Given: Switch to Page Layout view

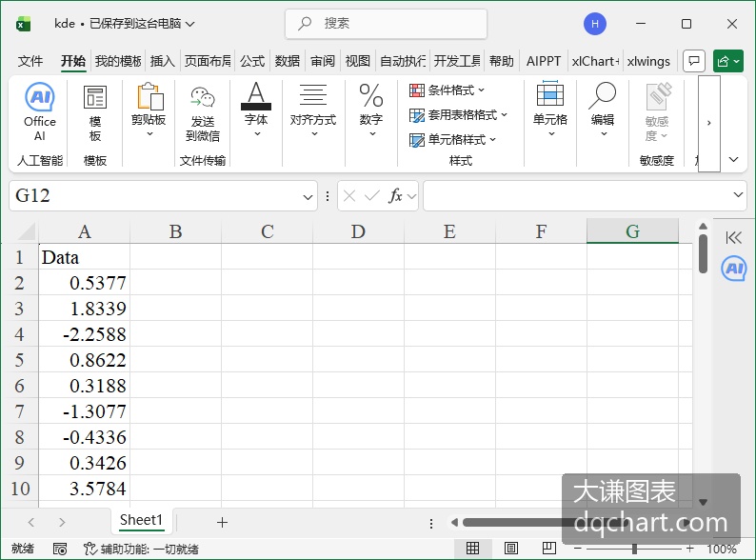Looking at the screenshot, I should [x=510, y=549].
